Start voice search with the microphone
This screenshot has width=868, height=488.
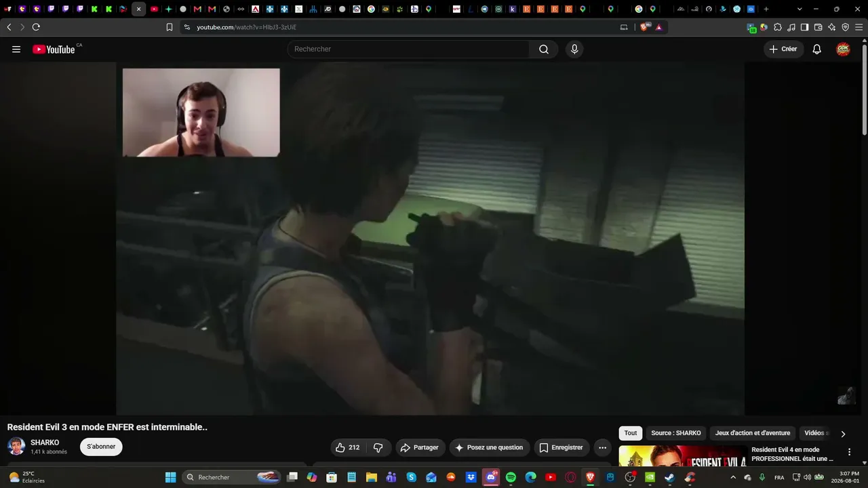coord(574,49)
